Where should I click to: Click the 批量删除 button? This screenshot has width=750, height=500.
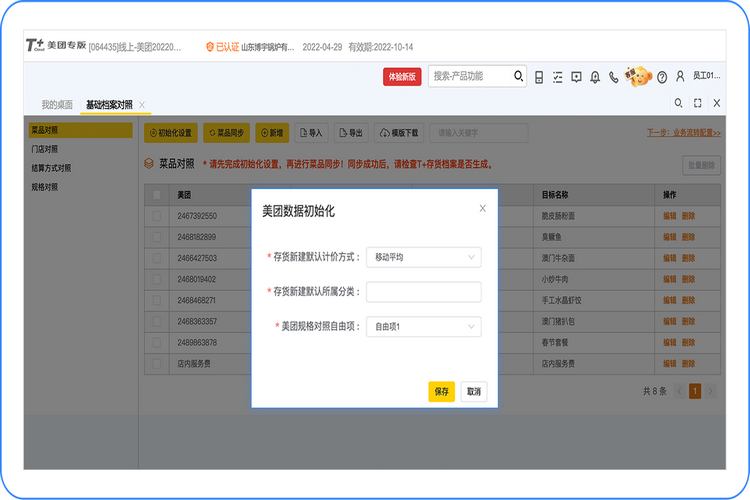tap(701, 165)
